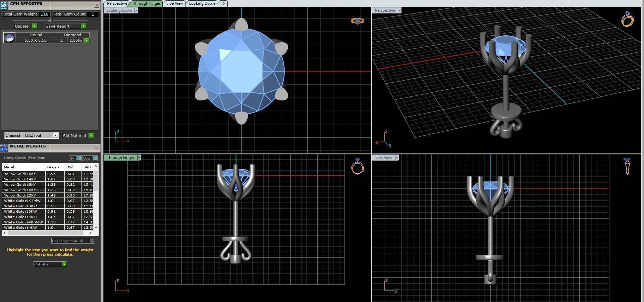The width and height of the screenshot is (644, 302).
Task: Click the add viewport tab plus icon
Action: tap(223, 3)
